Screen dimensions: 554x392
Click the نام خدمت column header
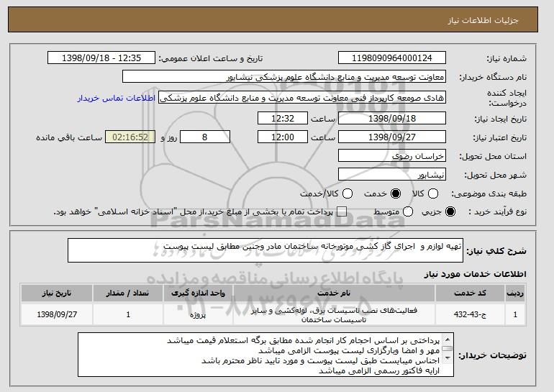334,293
